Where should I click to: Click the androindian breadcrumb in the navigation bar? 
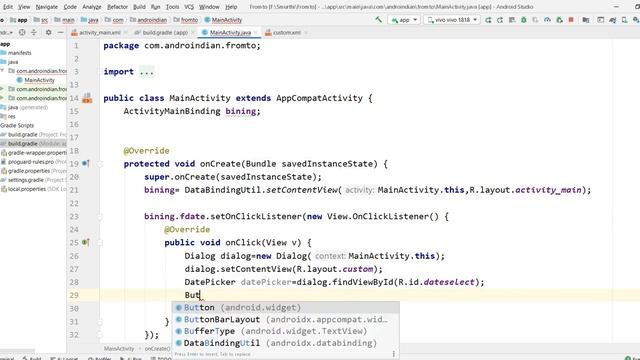pyautogui.click(x=149, y=20)
